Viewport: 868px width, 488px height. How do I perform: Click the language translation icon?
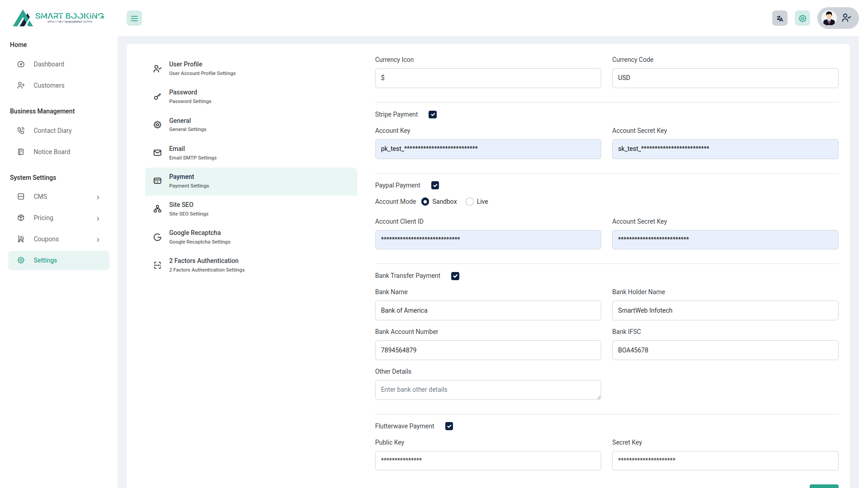pos(779,18)
